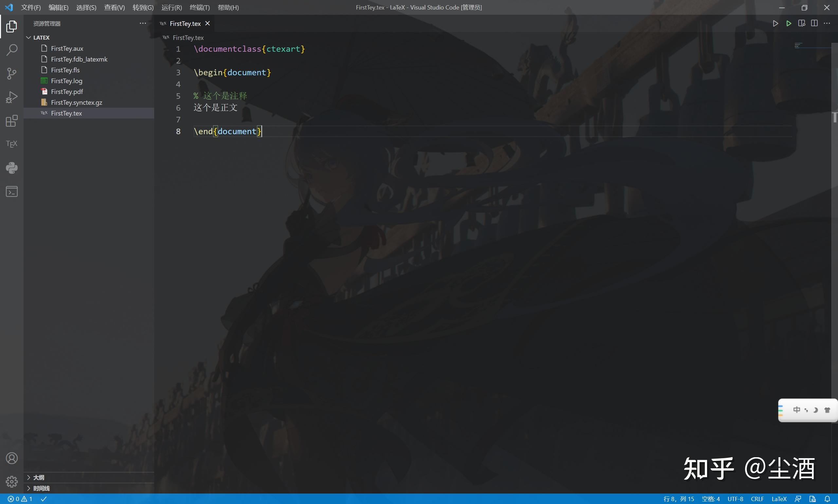Open the LaTeX Workshop TeX panel

(11, 144)
